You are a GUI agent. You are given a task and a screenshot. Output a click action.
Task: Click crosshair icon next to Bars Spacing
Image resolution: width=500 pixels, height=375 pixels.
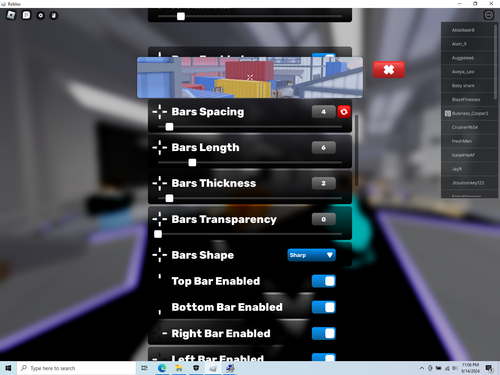click(160, 112)
